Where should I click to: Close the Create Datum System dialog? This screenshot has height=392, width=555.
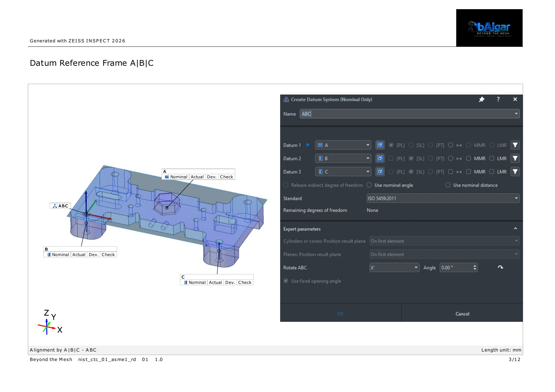pyautogui.click(x=515, y=99)
